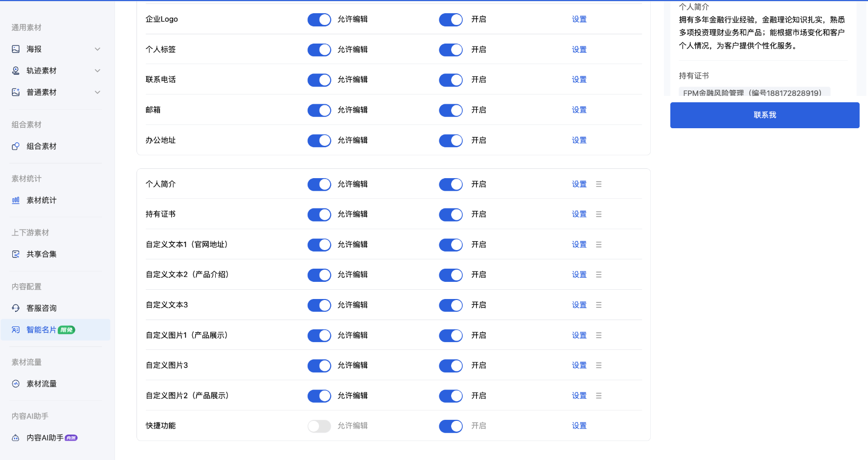Open 设置 link for 办公地址

579,140
